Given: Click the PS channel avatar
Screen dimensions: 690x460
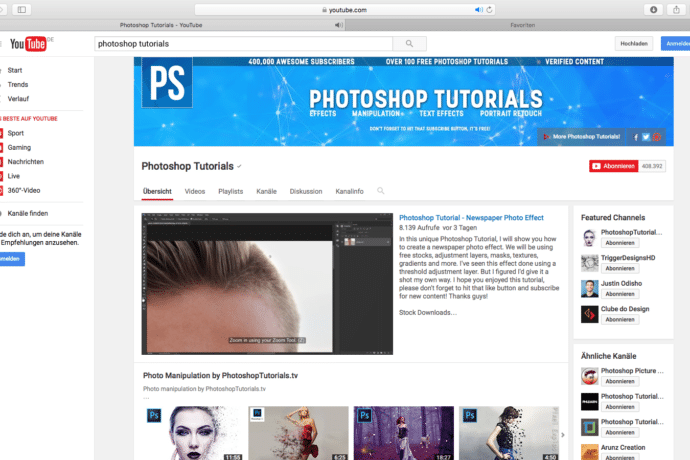Looking at the screenshot, I should tap(167, 82).
